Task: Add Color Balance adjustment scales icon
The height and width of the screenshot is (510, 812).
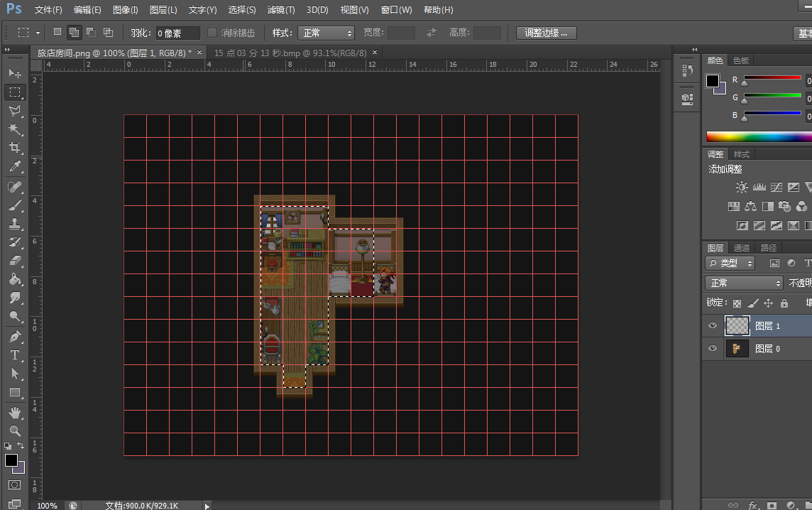Action: point(750,206)
